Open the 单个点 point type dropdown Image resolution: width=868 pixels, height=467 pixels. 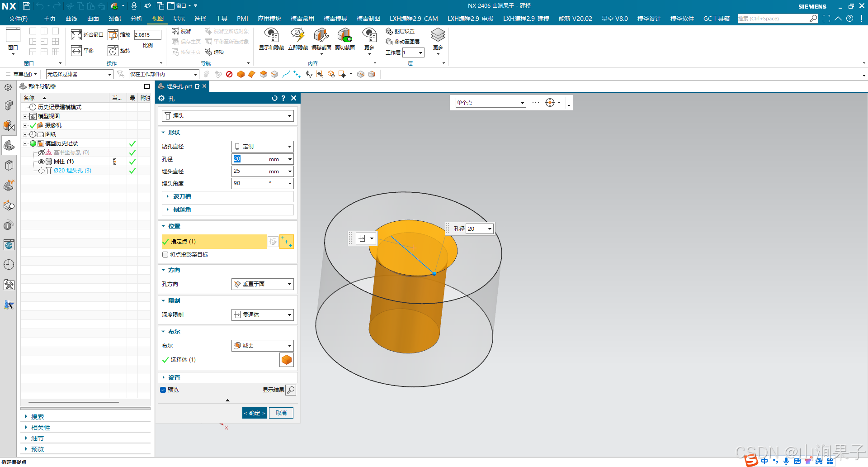click(x=491, y=103)
